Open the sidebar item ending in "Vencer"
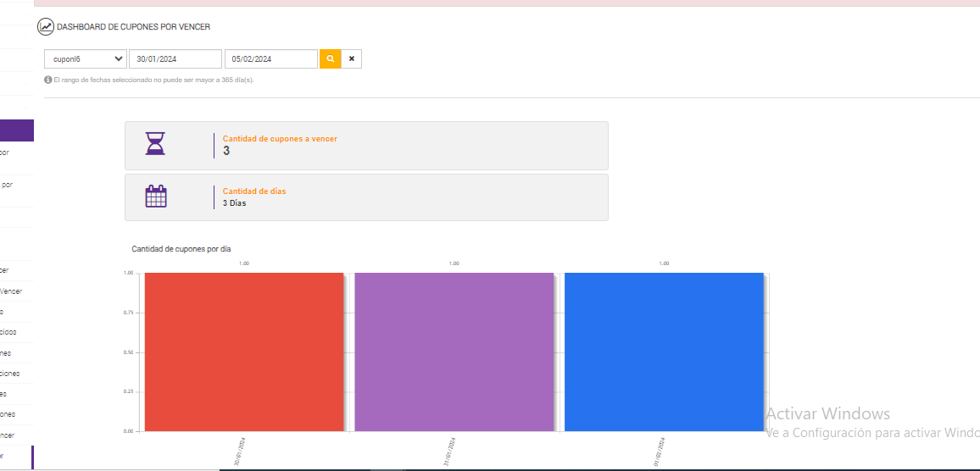Viewport: 980px width, 471px height. pos(12,291)
